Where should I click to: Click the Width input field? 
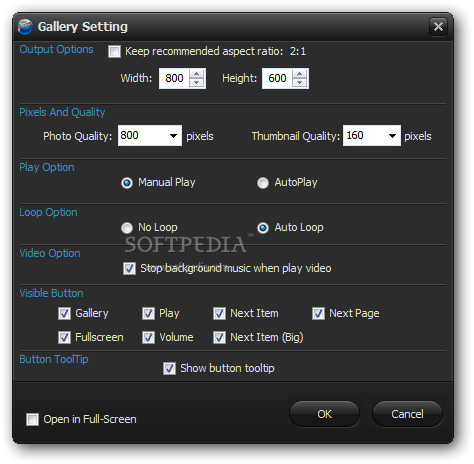click(174, 78)
